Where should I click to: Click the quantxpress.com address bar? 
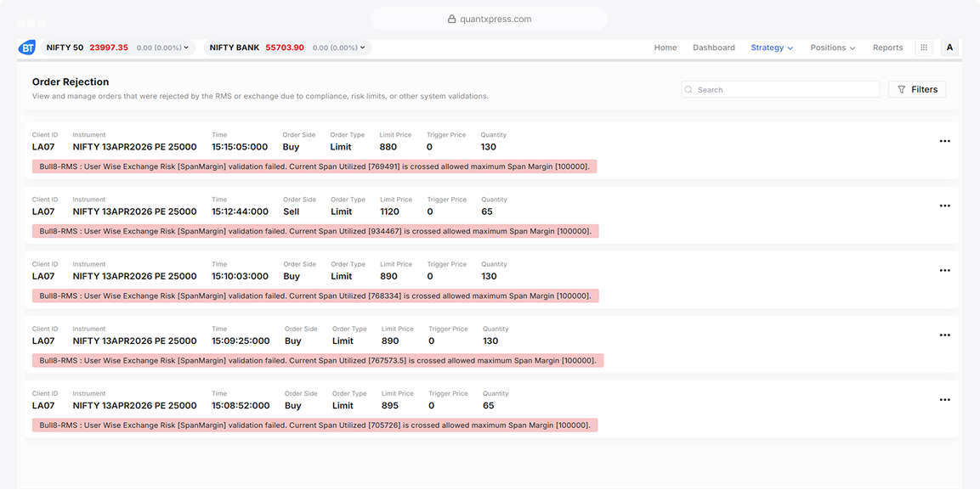(490, 20)
